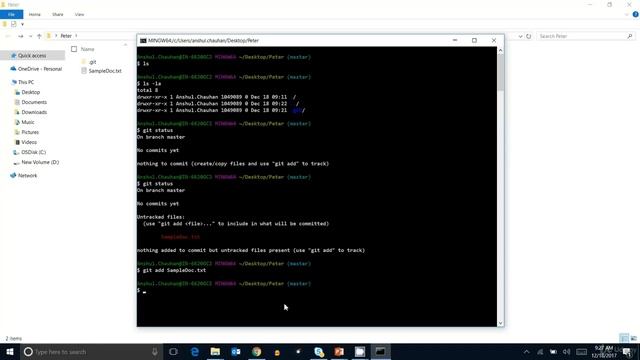The height and width of the screenshot is (360, 640).
Task: Open the Quick Access Toolbar customize dropdown
Action: pos(22,24)
